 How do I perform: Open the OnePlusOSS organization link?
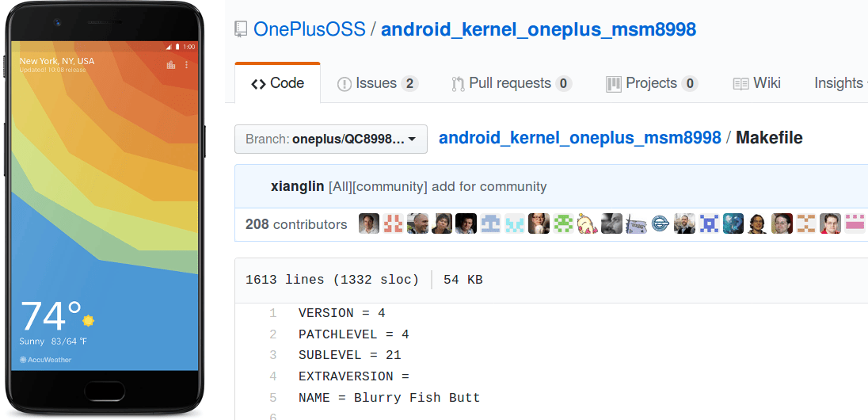click(310, 29)
